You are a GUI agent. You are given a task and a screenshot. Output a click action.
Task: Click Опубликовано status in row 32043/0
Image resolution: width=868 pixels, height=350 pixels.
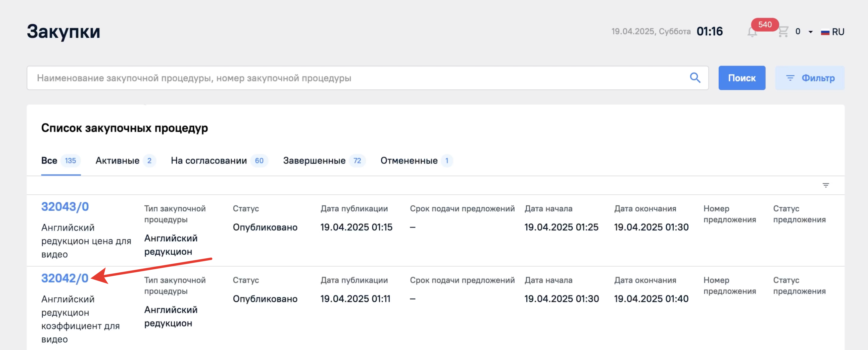pyautogui.click(x=265, y=227)
